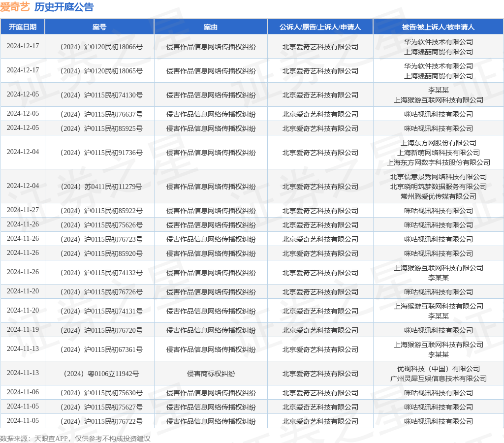Click defendant '上海东方网股份有限公司'
The image size is (504, 443).
click(439, 143)
